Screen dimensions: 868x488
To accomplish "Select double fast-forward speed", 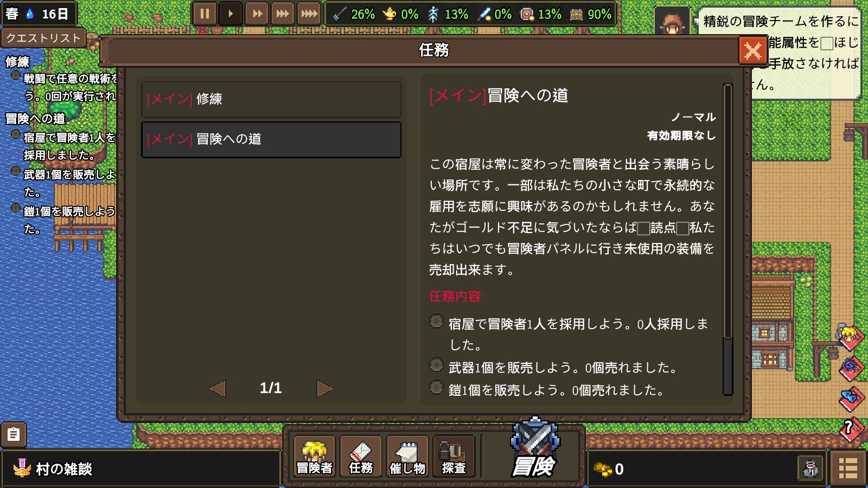I will [257, 14].
